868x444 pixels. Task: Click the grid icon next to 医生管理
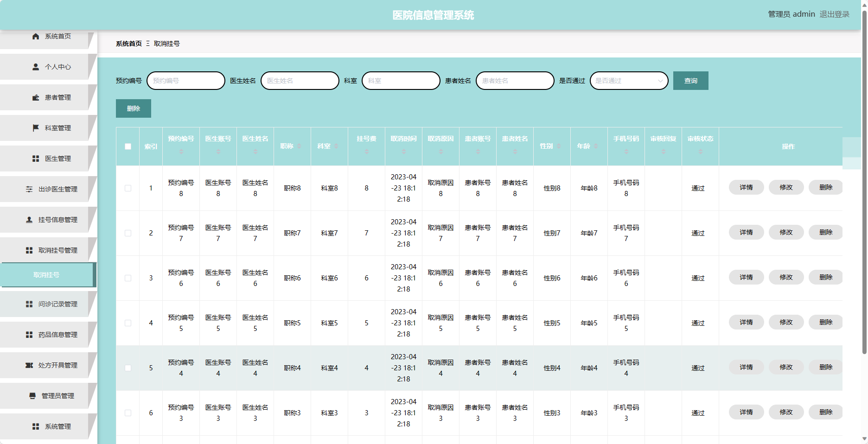tap(36, 159)
